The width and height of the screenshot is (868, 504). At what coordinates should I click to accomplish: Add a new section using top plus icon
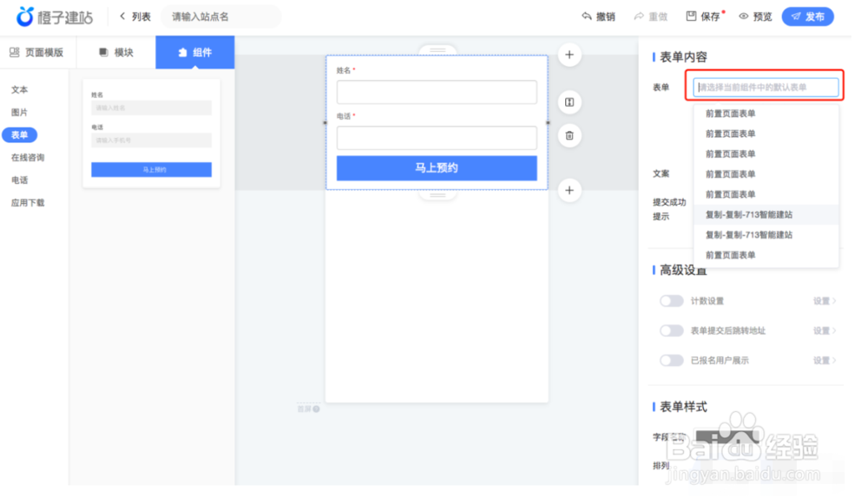(569, 55)
